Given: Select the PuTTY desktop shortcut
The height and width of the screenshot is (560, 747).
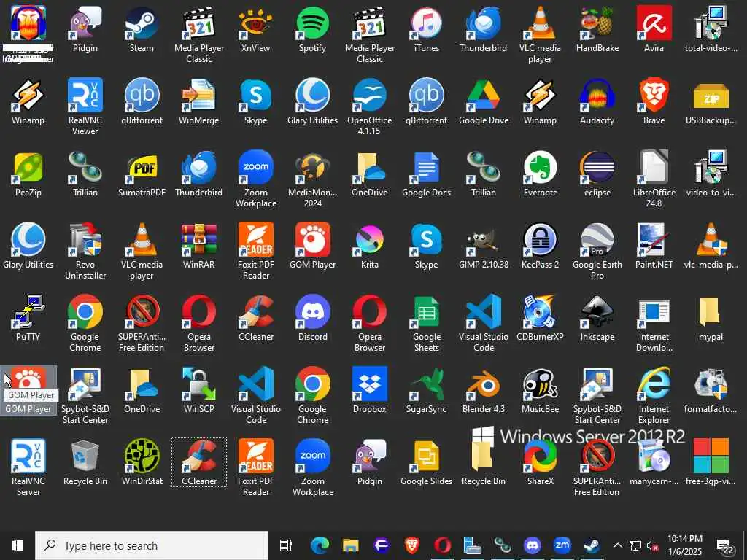Looking at the screenshot, I should point(28,319).
